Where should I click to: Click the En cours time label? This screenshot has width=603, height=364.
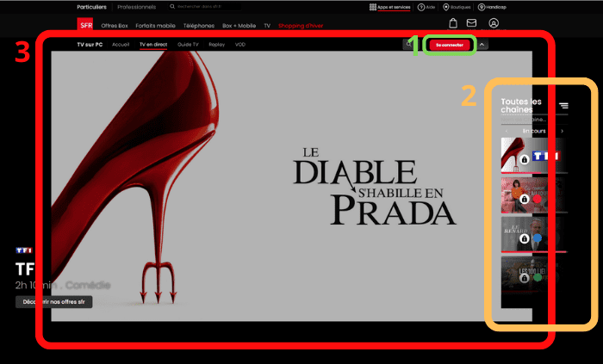click(534, 131)
